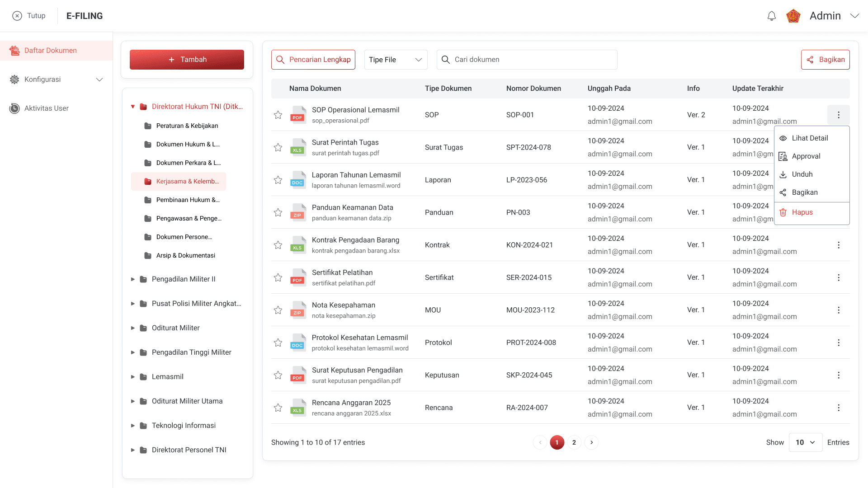868x488 pixels.
Task: Toggle favorite star on Laporan Tahunan Lemasmil
Action: (x=278, y=180)
